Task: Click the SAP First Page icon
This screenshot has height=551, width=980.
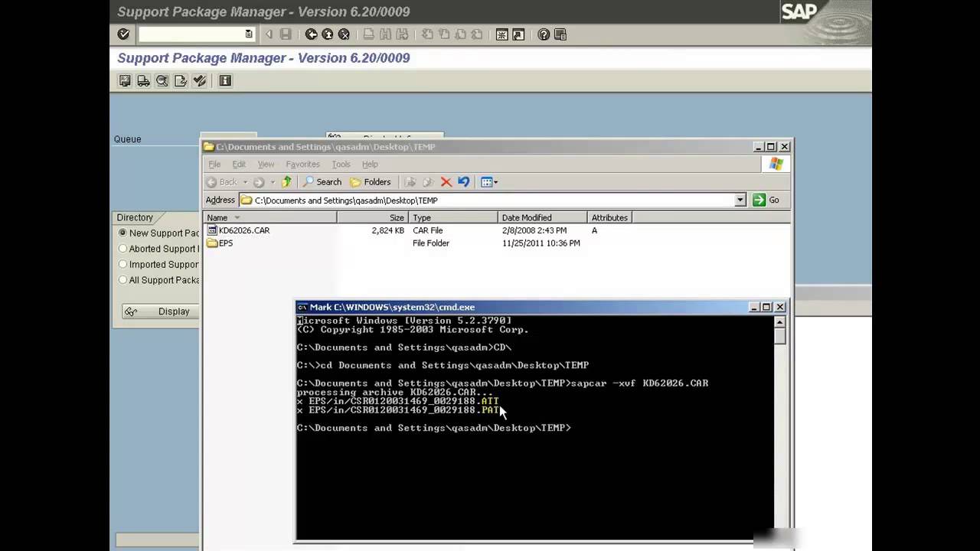Action: (427, 34)
